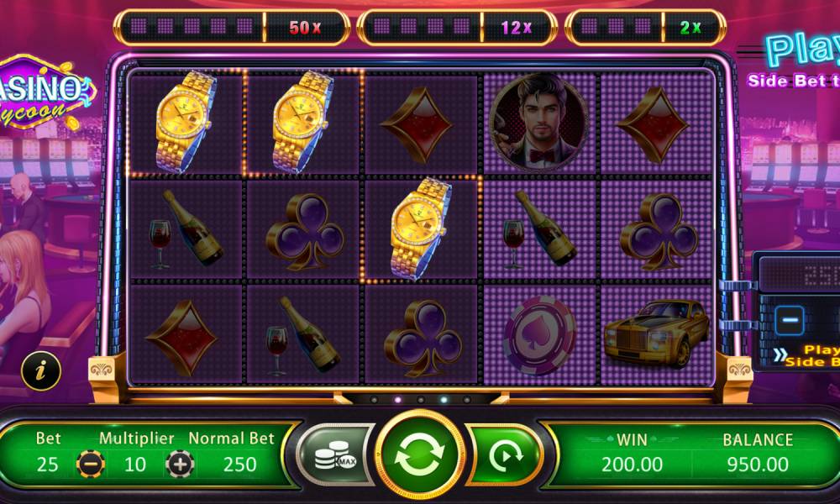840x504 pixels.
Task: Click the tycoon man portrait symbol
Action: tap(539, 122)
